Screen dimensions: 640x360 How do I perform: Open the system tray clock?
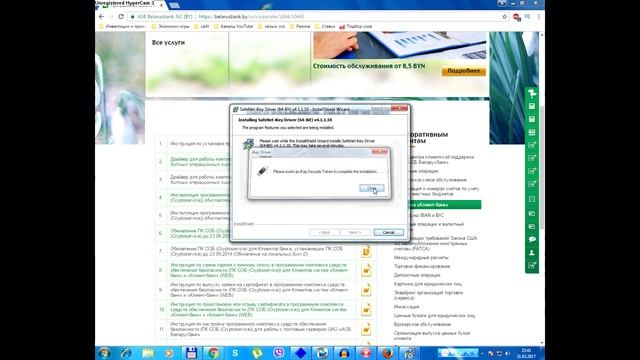pyautogui.click(x=527, y=353)
